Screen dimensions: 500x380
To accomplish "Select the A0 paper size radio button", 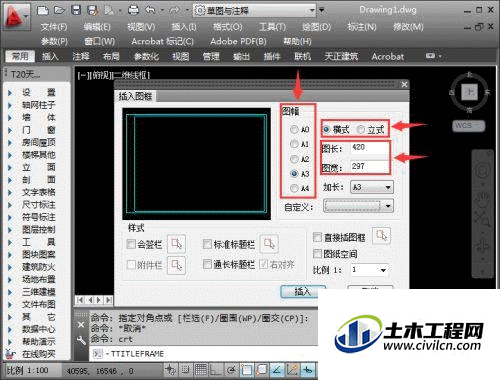I will [x=294, y=129].
